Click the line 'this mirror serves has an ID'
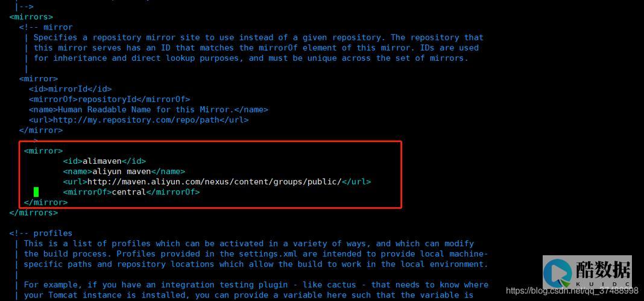Viewport: 644px width, 301px height. click(256, 48)
